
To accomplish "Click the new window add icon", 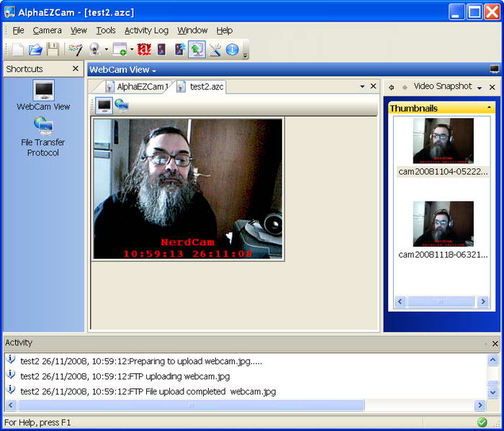I will point(120,50).
